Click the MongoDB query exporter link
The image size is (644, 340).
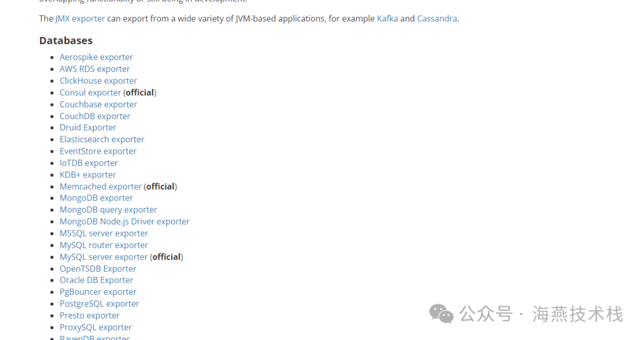click(x=108, y=210)
